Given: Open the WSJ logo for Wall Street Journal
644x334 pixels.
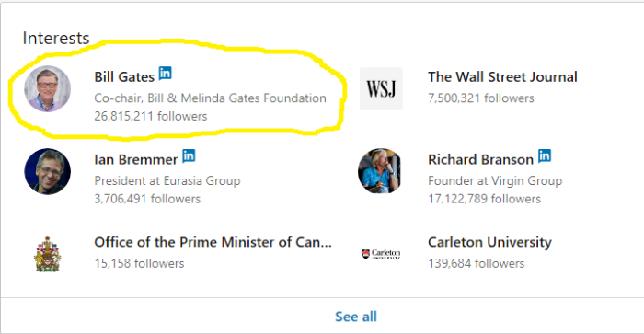Looking at the screenshot, I should point(381,88).
